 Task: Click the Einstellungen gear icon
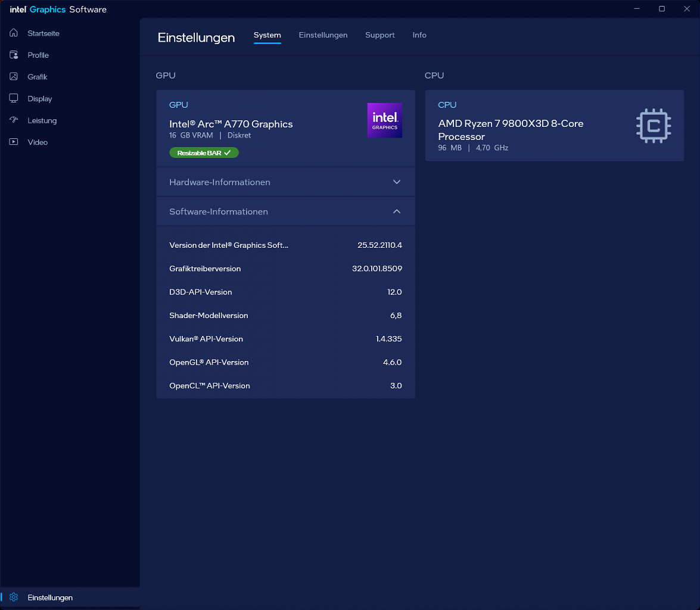14,597
